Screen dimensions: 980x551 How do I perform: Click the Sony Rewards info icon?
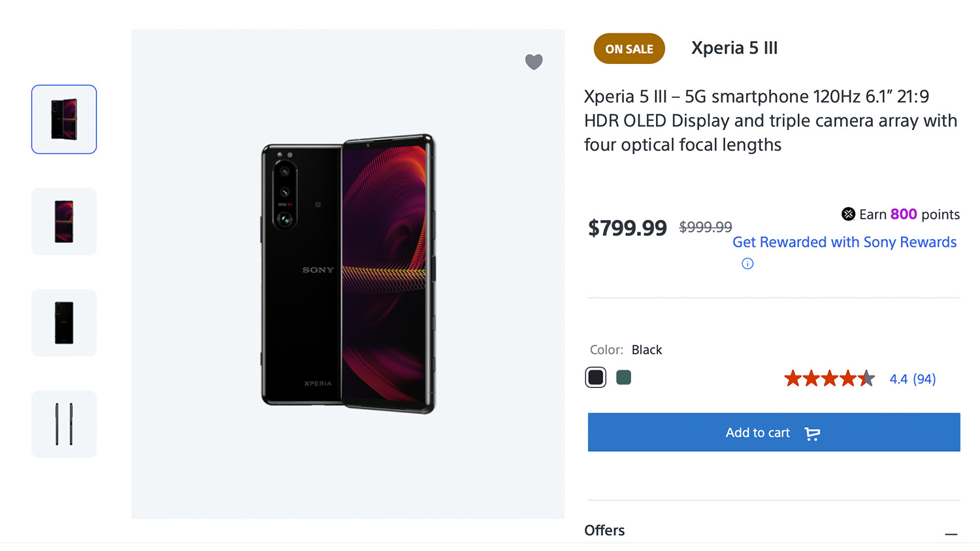pos(747,264)
